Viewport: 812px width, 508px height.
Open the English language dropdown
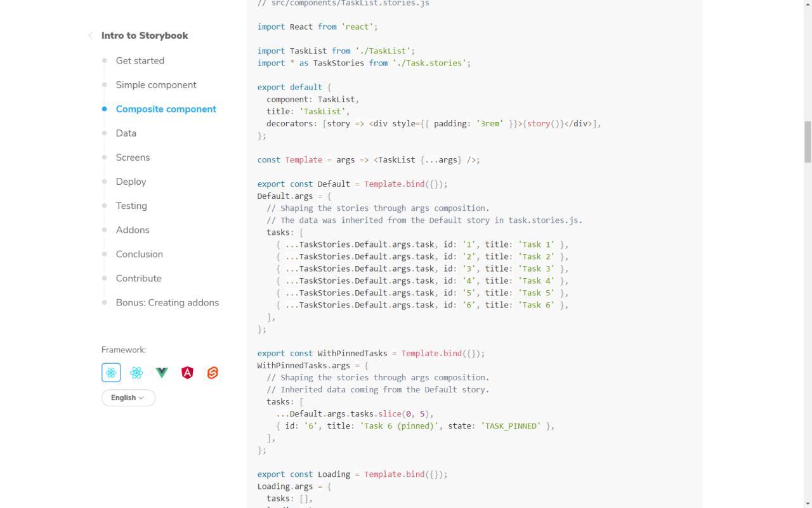pyautogui.click(x=128, y=398)
